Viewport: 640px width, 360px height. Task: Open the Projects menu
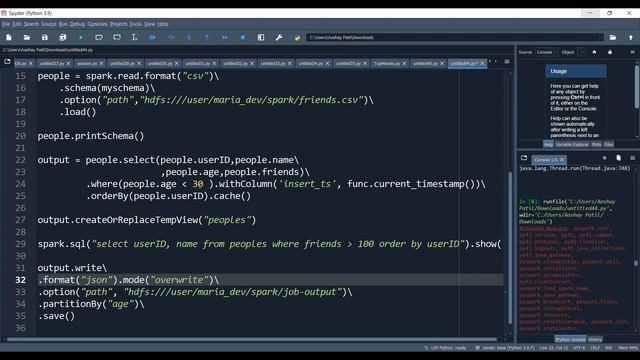pyautogui.click(x=118, y=24)
